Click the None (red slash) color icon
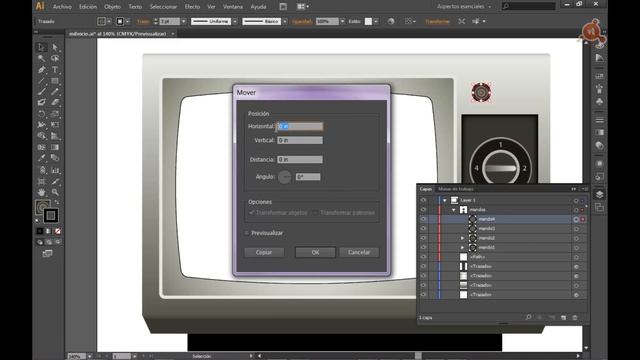640x360 pixels. tap(58, 231)
